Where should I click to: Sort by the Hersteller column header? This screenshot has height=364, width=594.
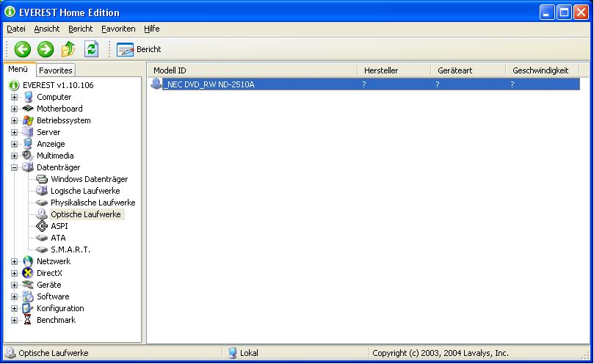click(394, 70)
